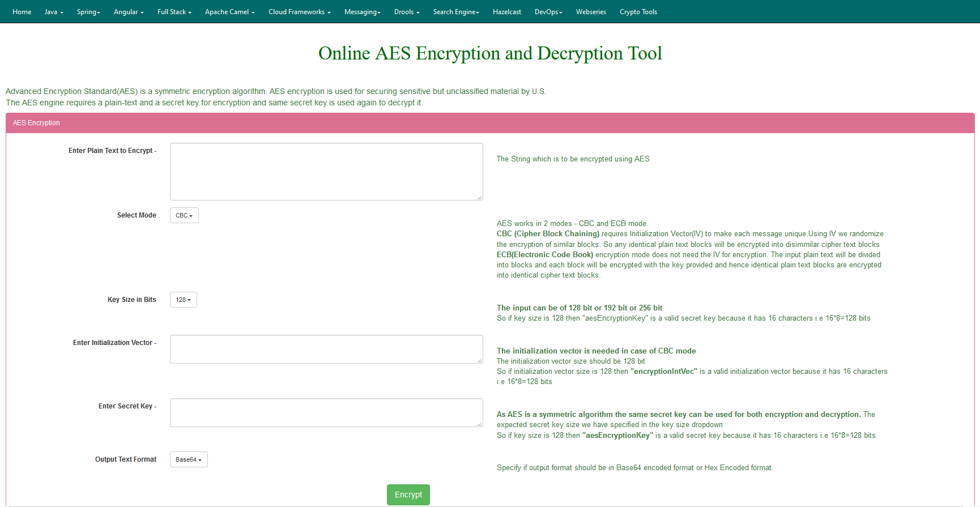Screen dimensions: 980x507
Task: Open the Messaging menu
Action: 363,12
